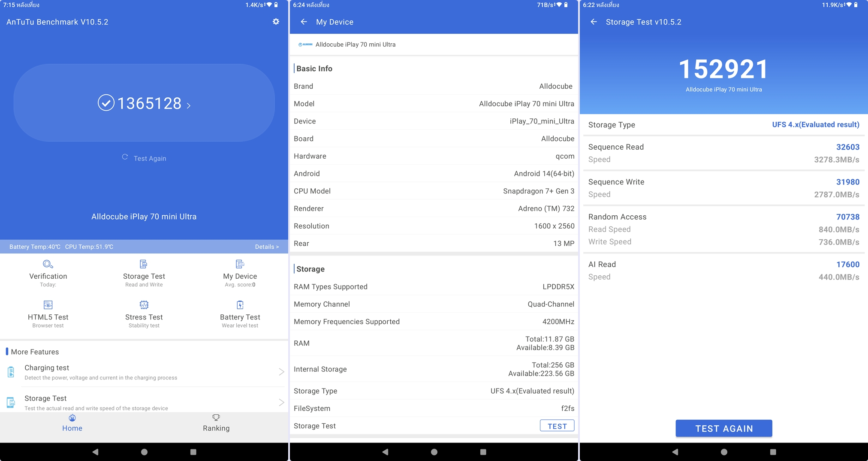Select Memory Frequencies 4200MHz value
The height and width of the screenshot is (461, 868).
point(558,322)
